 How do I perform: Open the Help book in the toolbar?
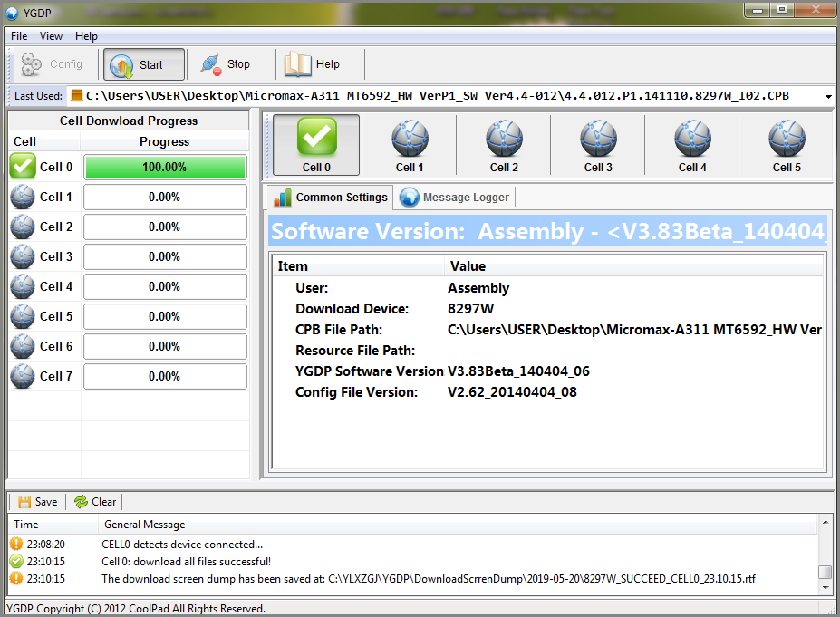click(x=313, y=64)
